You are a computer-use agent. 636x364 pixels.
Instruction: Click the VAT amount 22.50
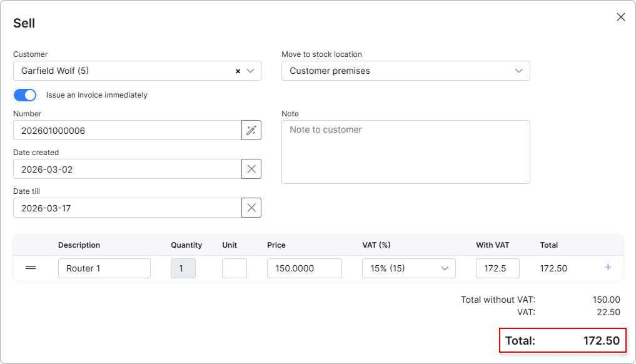608,312
